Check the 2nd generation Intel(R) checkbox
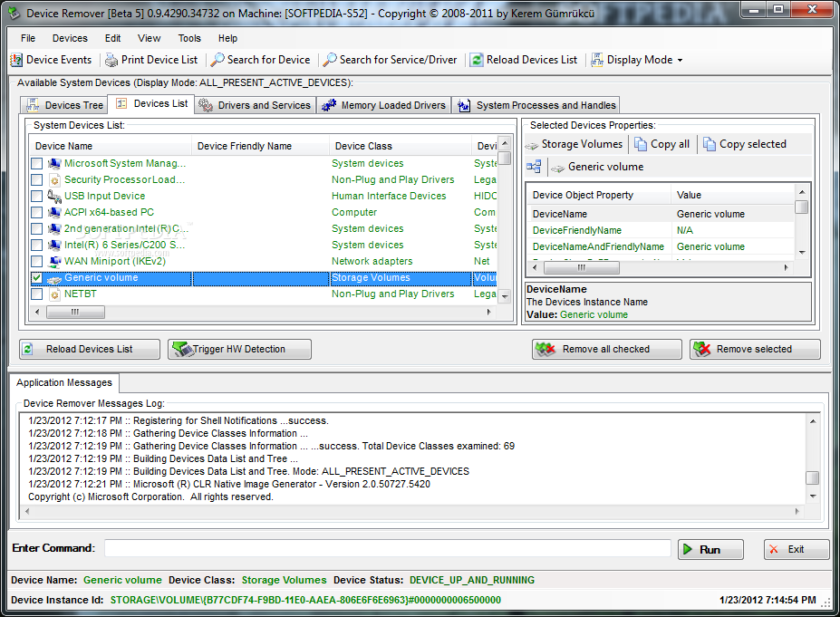The width and height of the screenshot is (840, 617). (x=36, y=228)
